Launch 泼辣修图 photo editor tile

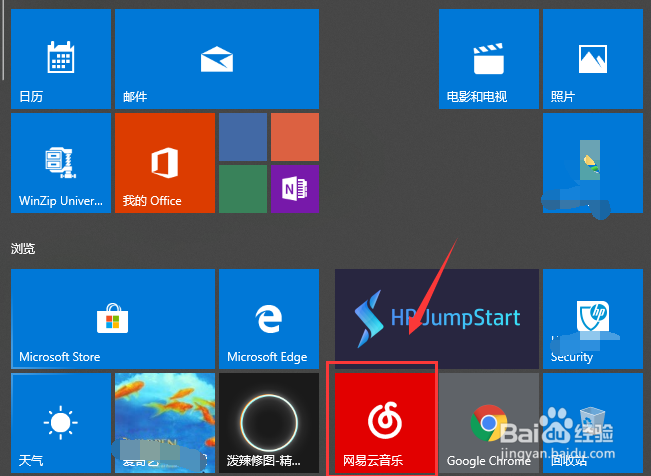click(269, 423)
